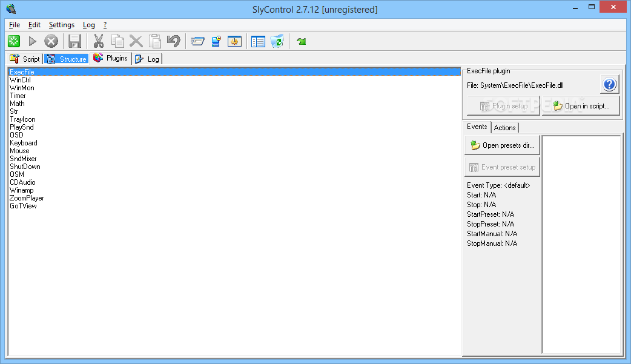The width and height of the screenshot is (631, 364).
Task: Minimize the SlyControl window
Action: coord(575,7)
